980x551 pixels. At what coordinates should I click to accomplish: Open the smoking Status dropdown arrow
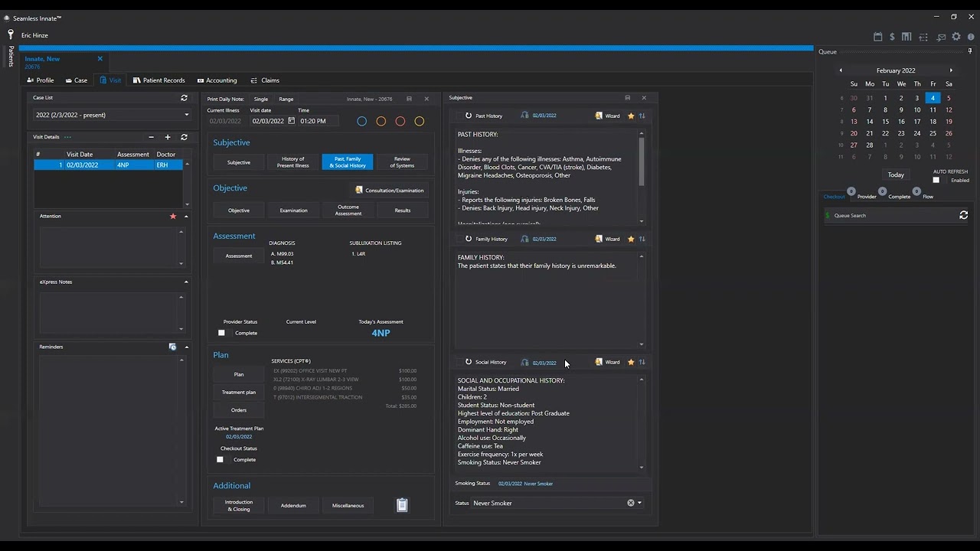pos(639,503)
